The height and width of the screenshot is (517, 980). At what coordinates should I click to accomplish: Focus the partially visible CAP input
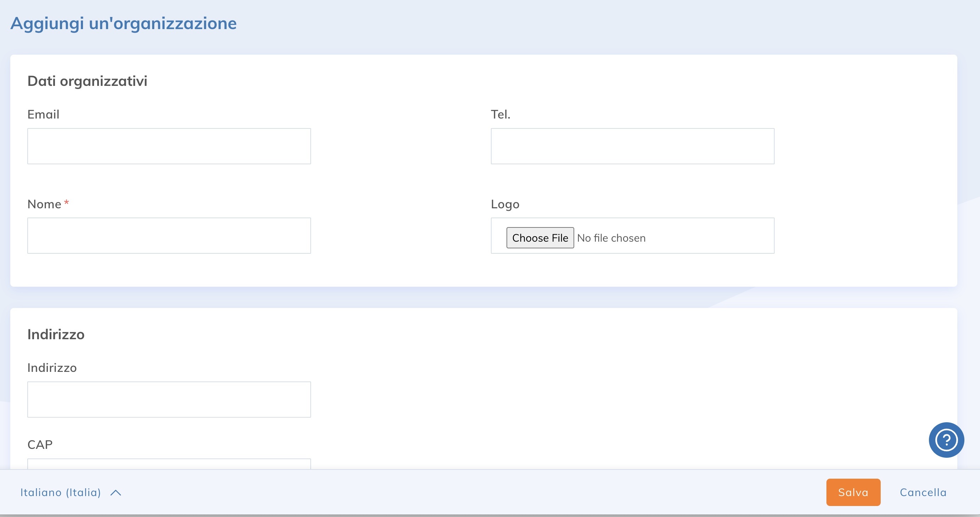point(169,464)
